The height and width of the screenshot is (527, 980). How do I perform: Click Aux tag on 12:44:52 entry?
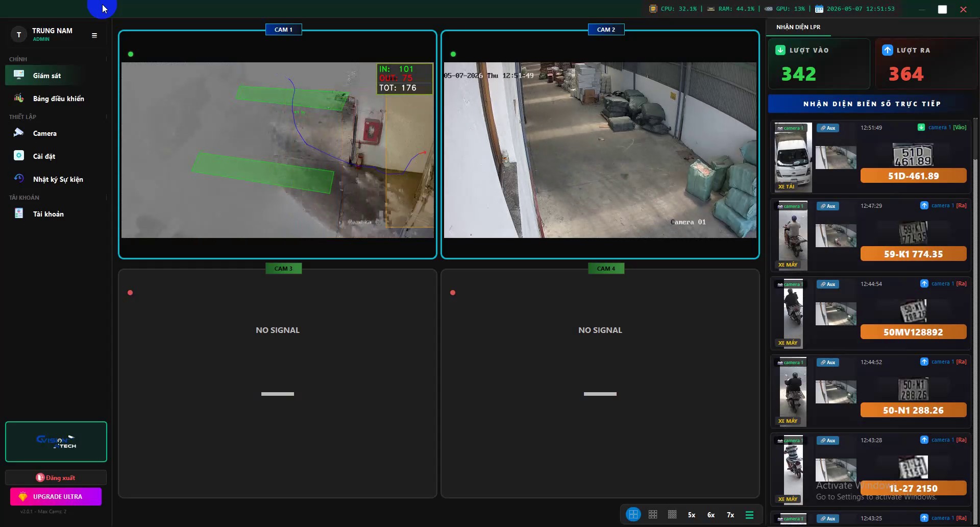[x=828, y=363]
